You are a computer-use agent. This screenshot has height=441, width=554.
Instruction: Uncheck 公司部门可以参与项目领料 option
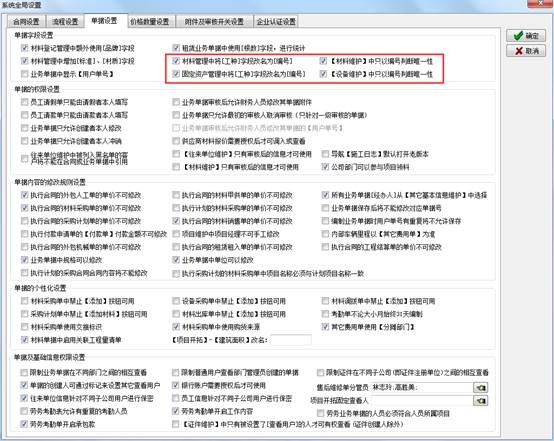(325, 167)
